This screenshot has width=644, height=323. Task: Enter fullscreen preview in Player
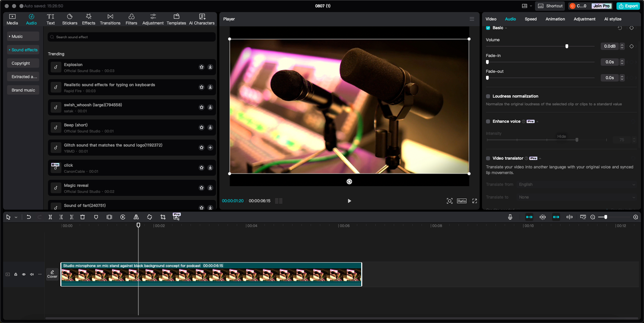tap(474, 201)
